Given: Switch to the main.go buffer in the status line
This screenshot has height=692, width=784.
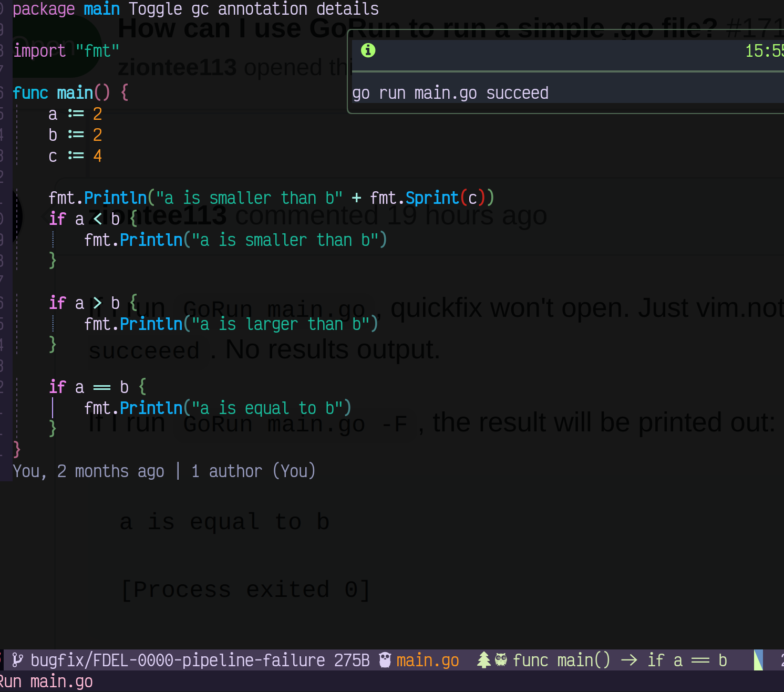Looking at the screenshot, I should (x=428, y=660).
